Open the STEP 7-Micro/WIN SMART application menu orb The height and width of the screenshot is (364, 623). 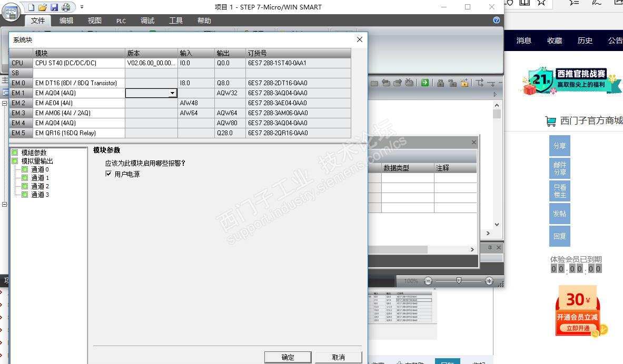point(11,12)
